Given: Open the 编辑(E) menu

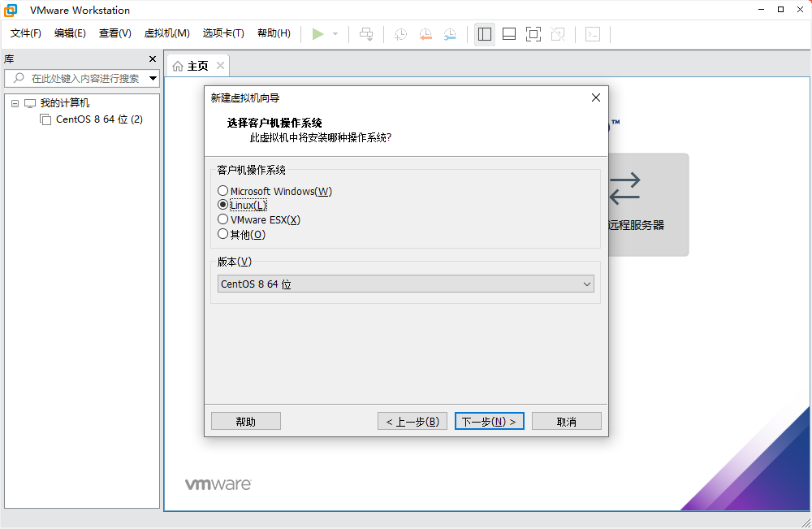Looking at the screenshot, I should (x=70, y=33).
